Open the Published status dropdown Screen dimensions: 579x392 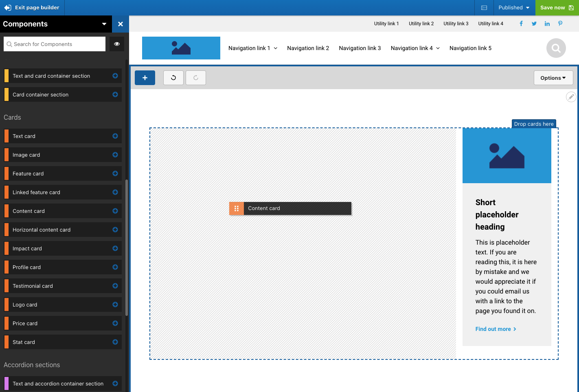point(514,8)
